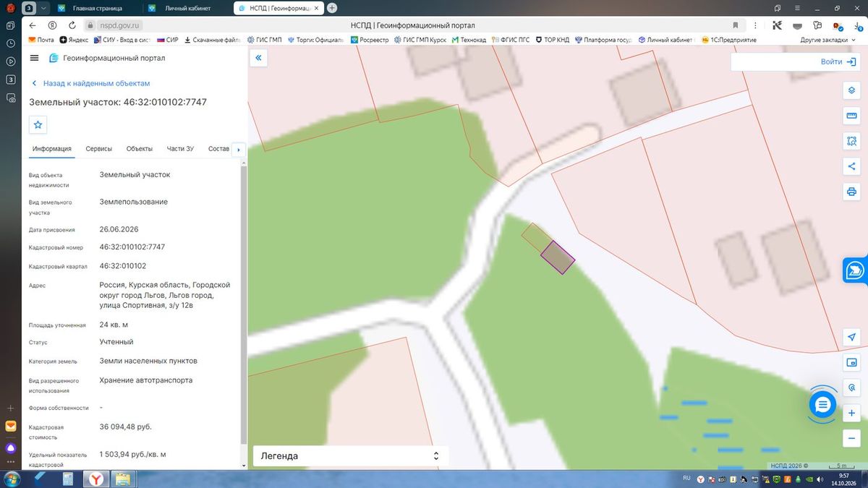Go back using browser back arrow

click(x=33, y=25)
